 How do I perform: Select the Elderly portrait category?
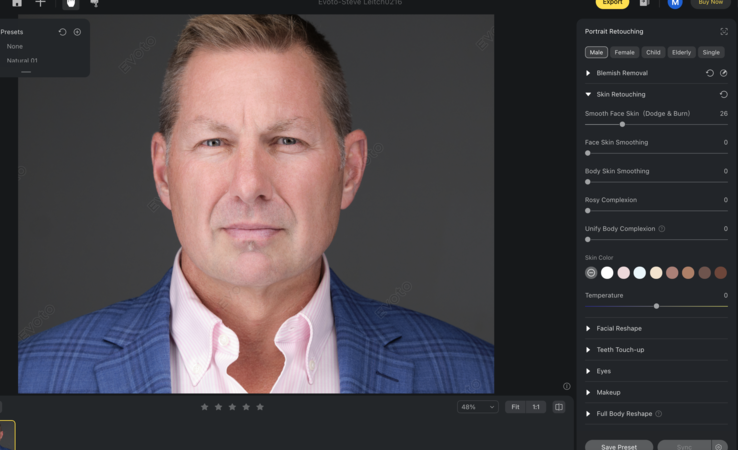click(681, 52)
